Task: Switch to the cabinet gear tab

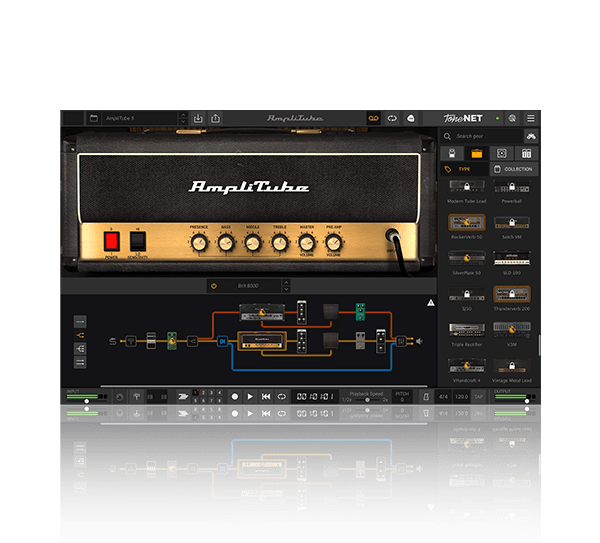Action: 502,153
